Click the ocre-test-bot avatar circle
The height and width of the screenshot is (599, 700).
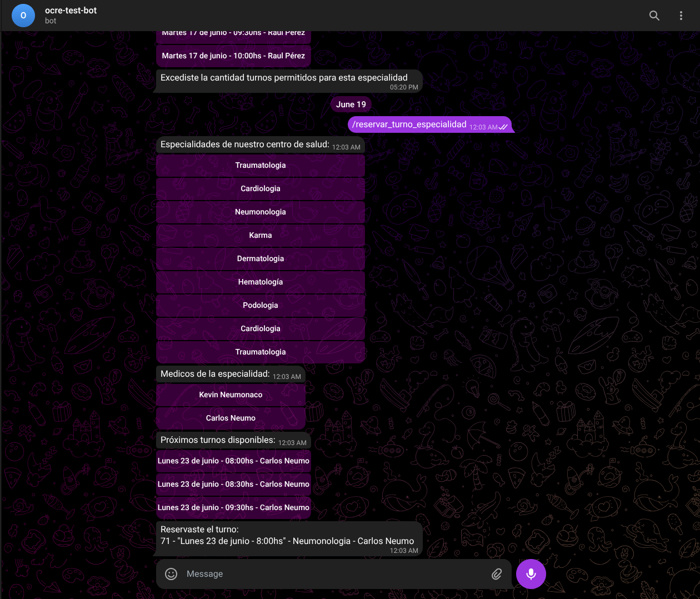pyautogui.click(x=23, y=16)
